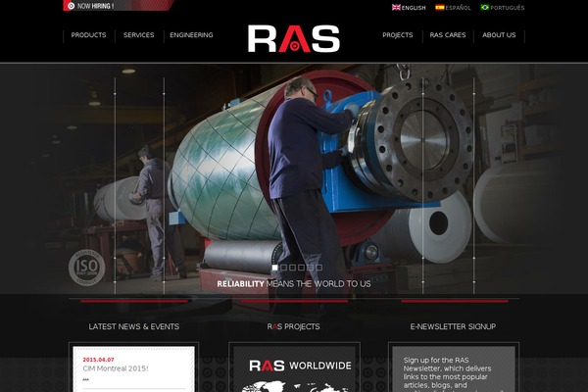Click the UK flag icon

click(x=396, y=7)
